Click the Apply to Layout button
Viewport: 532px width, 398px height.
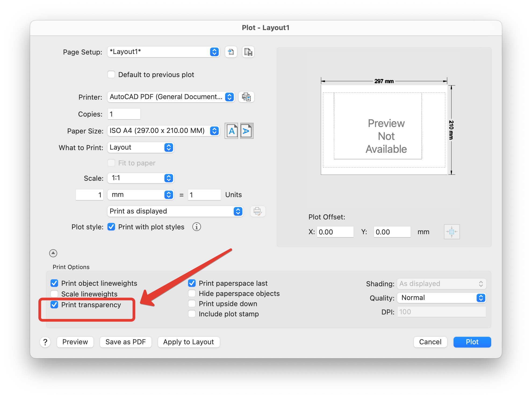click(189, 342)
